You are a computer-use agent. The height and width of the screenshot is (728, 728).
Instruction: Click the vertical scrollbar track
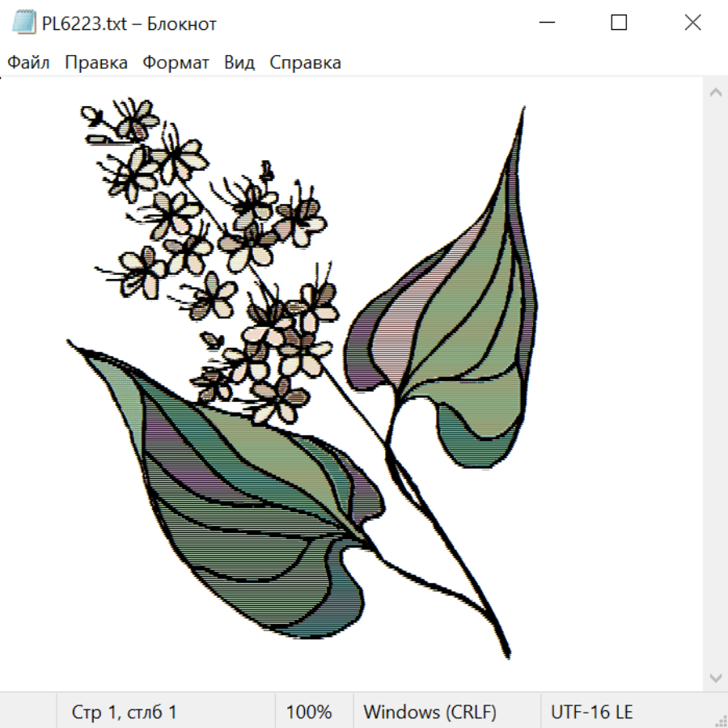point(716,385)
